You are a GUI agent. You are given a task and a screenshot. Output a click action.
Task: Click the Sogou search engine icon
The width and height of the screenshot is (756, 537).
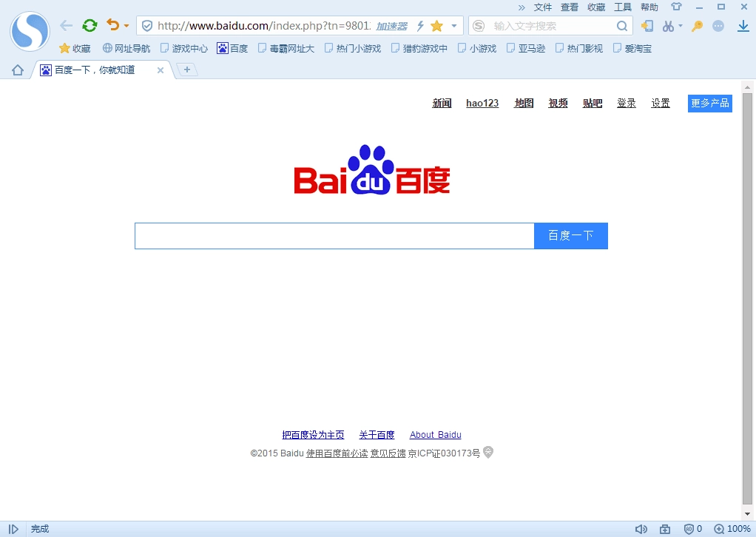pos(479,26)
